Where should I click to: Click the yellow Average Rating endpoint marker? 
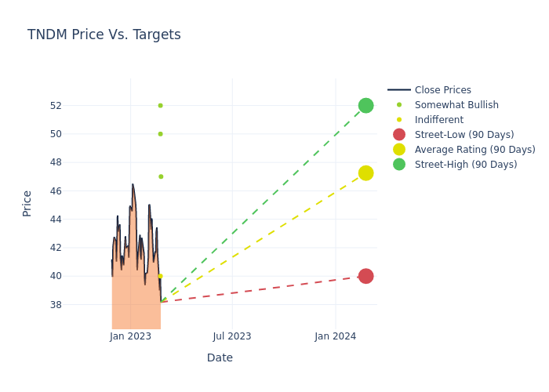(x=365, y=173)
